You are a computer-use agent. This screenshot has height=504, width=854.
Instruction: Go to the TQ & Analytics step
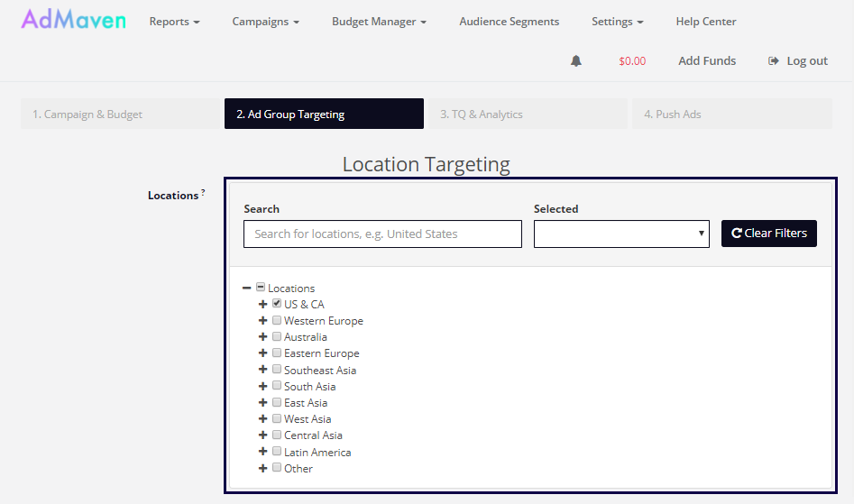[x=528, y=115]
